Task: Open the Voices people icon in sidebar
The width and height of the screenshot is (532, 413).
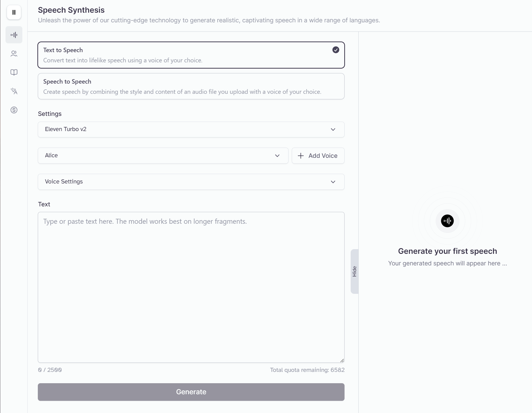Action: point(14,54)
